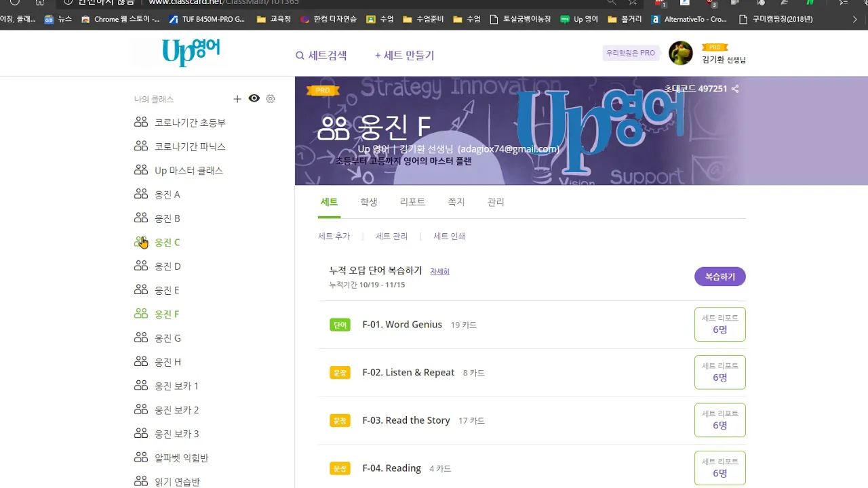Click the Up영어 logo in the header
Image resolution: width=868 pixels, height=488 pixels.
191,53
